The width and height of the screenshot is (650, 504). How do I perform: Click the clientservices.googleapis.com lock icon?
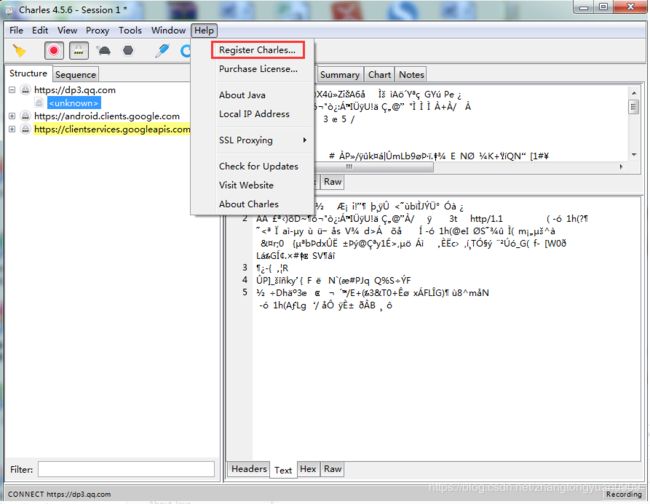click(x=25, y=129)
